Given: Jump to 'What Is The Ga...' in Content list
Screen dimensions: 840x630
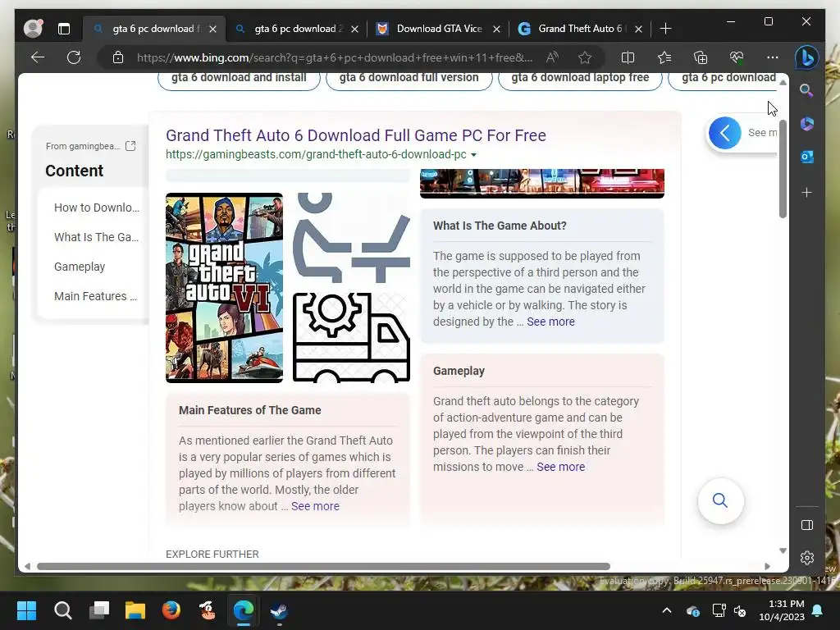Looking at the screenshot, I should pyautogui.click(x=97, y=237).
